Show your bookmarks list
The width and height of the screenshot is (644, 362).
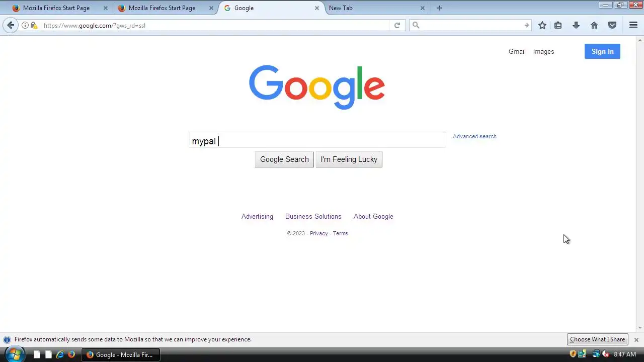pos(558,25)
